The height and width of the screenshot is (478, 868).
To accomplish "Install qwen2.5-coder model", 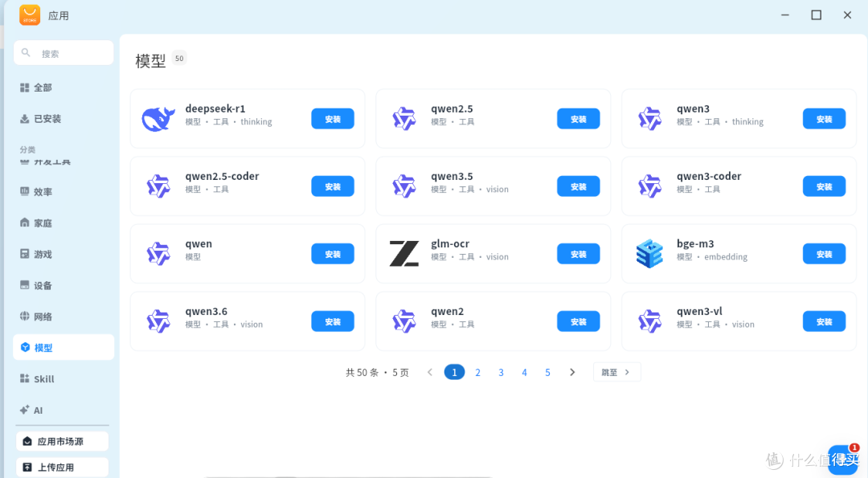I will pyautogui.click(x=333, y=186).
